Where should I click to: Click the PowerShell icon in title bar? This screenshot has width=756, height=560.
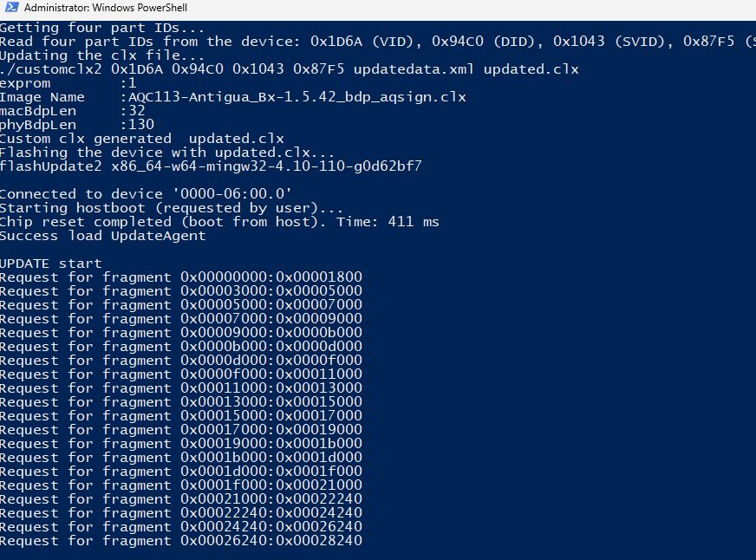pyautogui.click(x=11, y=8)
